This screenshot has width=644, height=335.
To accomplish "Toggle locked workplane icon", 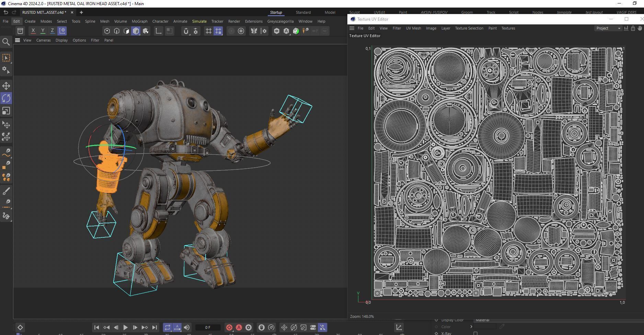I will point(218,31).
